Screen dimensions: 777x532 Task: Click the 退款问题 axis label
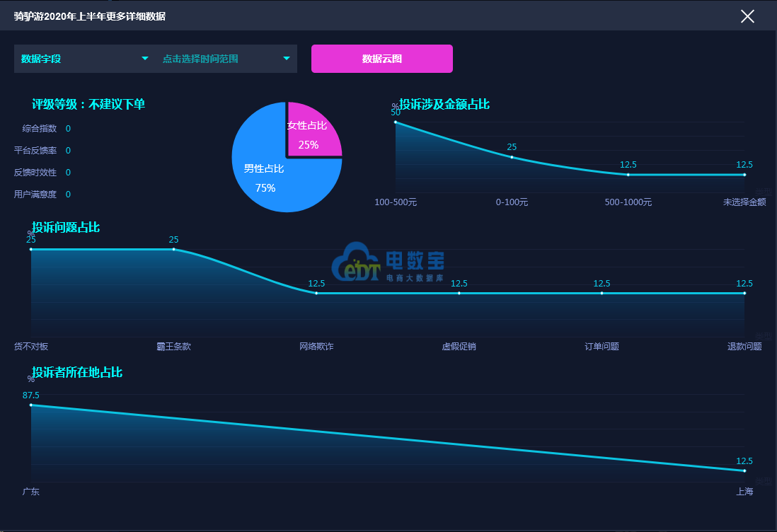(x=744, y=346)
